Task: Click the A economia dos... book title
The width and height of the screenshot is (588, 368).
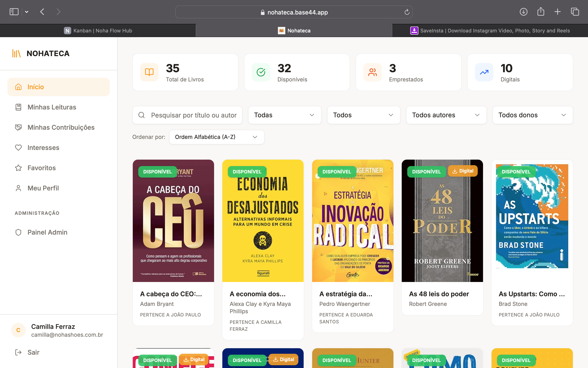Action: (x=257, y=294)
